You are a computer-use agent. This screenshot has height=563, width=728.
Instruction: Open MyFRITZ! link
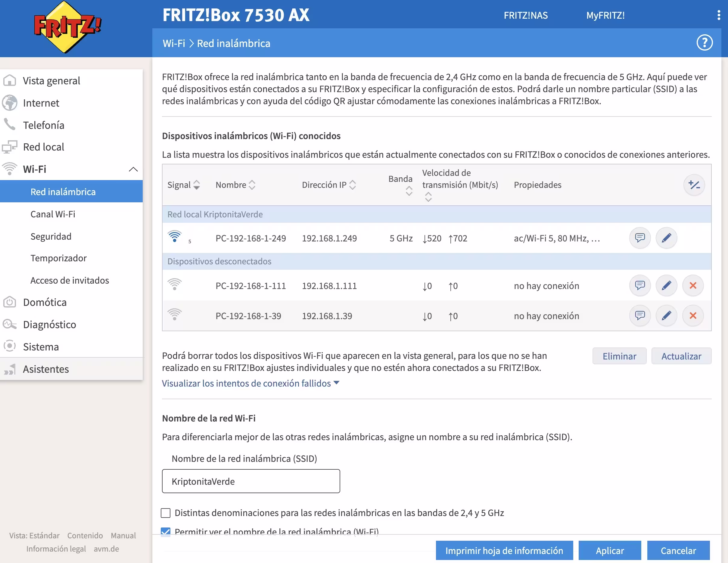[x=605, y=15]
